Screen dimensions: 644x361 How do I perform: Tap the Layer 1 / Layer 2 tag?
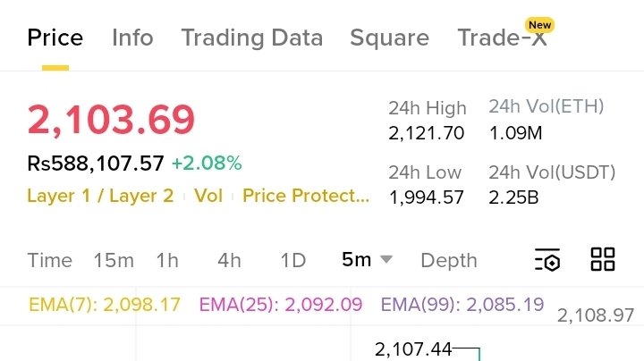coord(100,196)
